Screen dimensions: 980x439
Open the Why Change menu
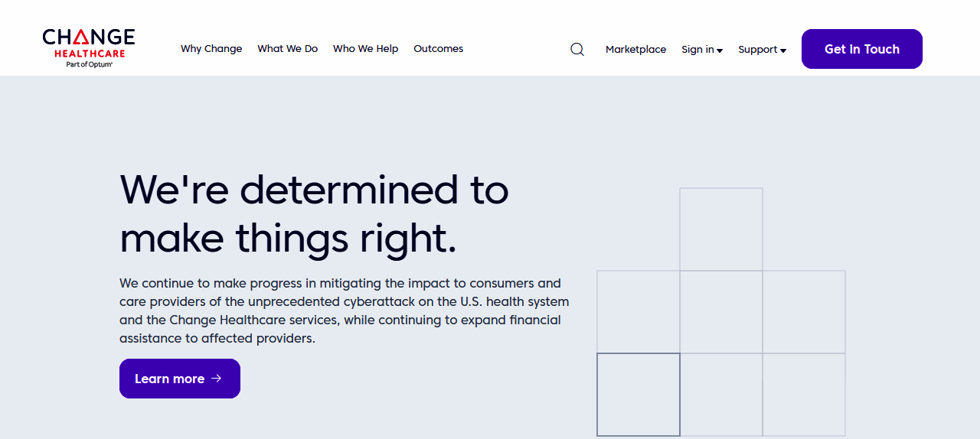(x=211, y=49)
